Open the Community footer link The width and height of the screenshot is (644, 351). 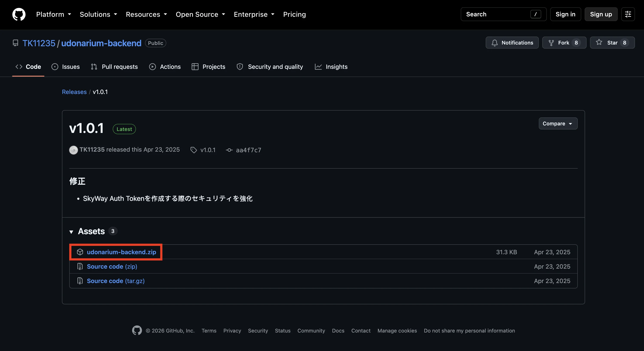point(311,331)
